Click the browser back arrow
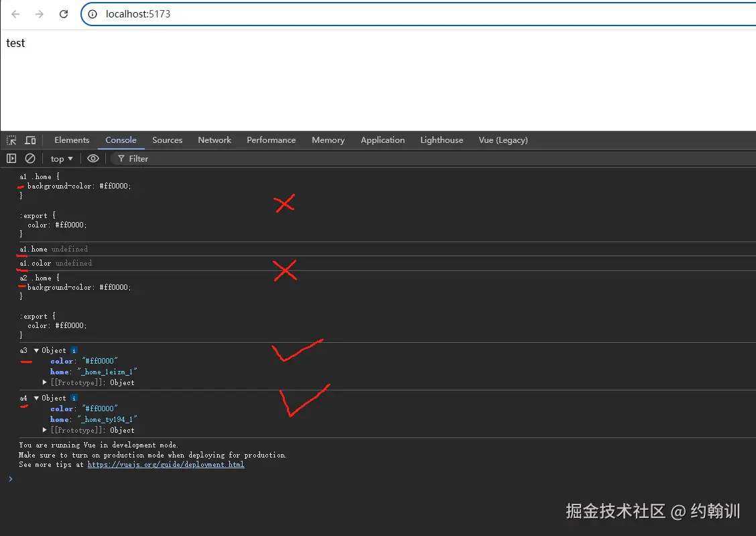 pyautogui.click(x=15, y=14)
